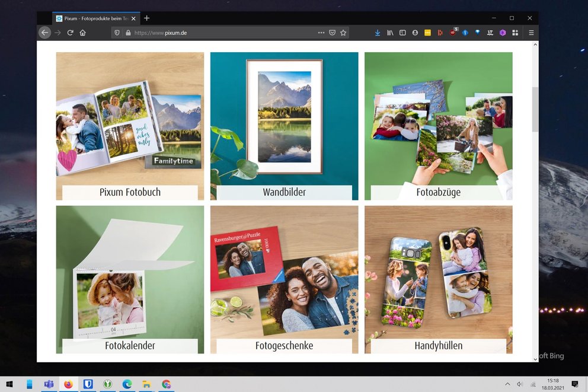Toggle the Firefox sidebar icon
588x392 pixels.
point(402,33)
